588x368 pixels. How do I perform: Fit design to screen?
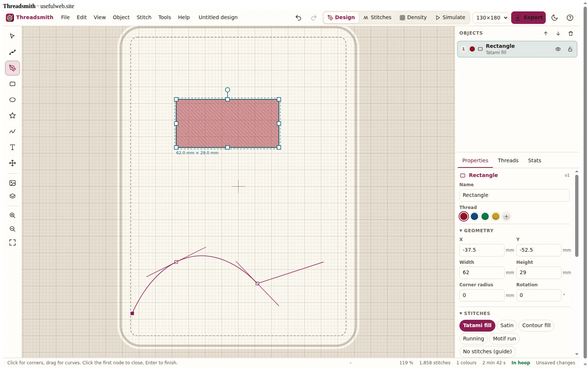pyautogui.click(x=12, y=243)
